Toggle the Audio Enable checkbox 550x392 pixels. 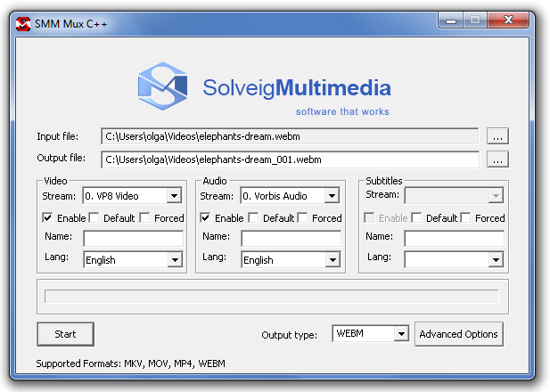click(205, 217)
